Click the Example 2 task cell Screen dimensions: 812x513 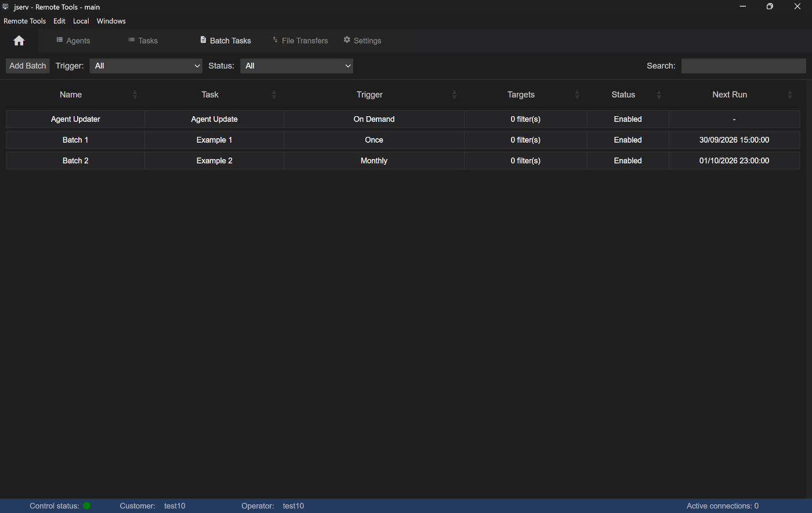(x=215, y=161)
